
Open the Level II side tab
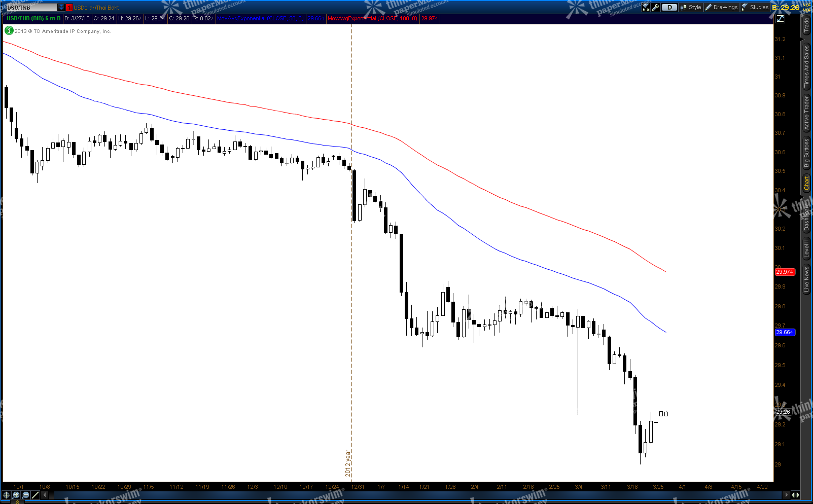pyautogui.click(x=806, y=248)
